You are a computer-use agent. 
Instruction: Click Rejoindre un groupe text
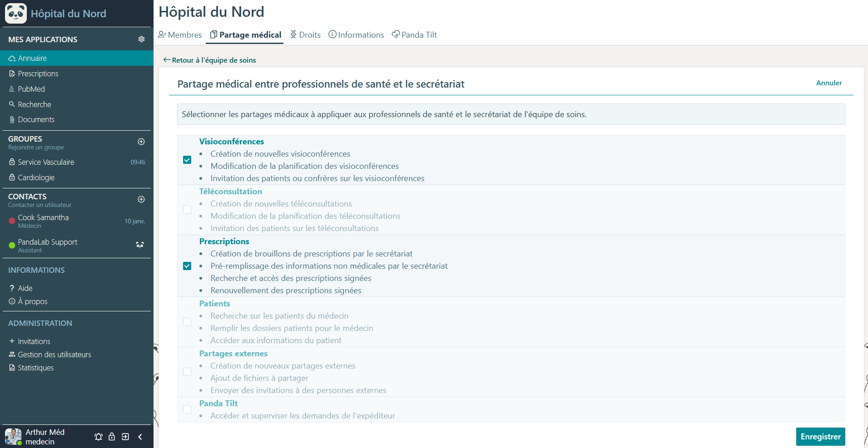[36, 148]
